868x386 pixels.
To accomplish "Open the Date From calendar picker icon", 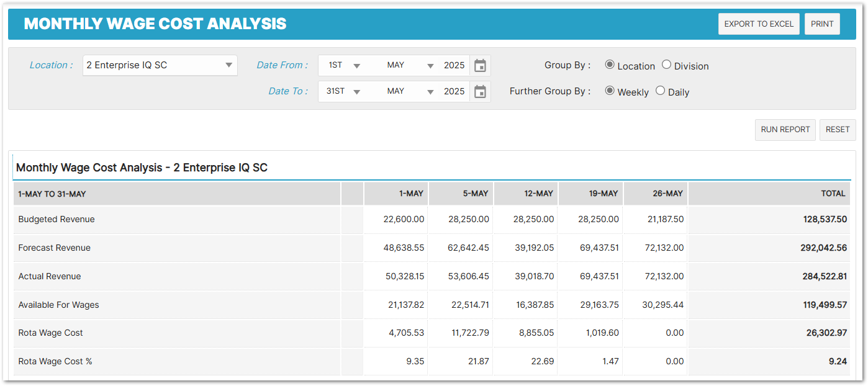I will click(480, 66).
